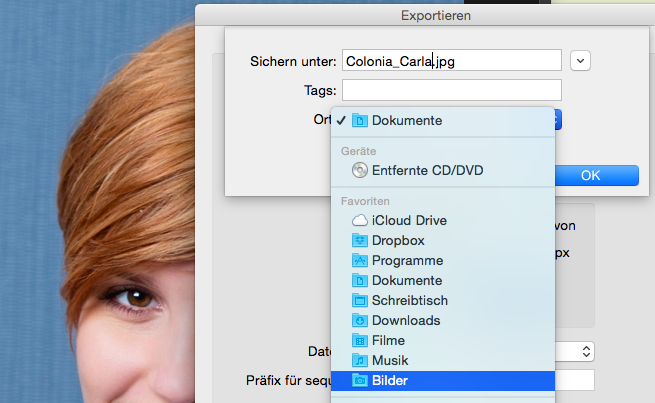655x403 pixels.
Task: Click the icon of checked Dokumente entry
Action: 360,120
